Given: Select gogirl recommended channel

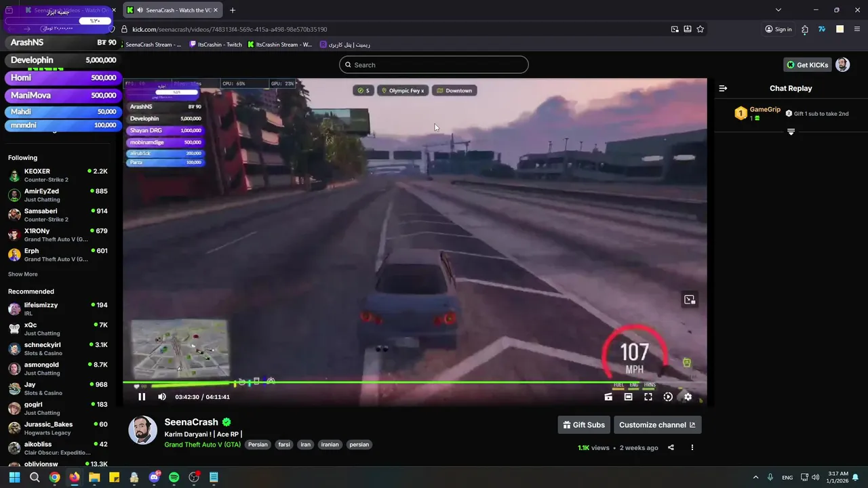Looking at the screenshot, I should click(58, 408).
